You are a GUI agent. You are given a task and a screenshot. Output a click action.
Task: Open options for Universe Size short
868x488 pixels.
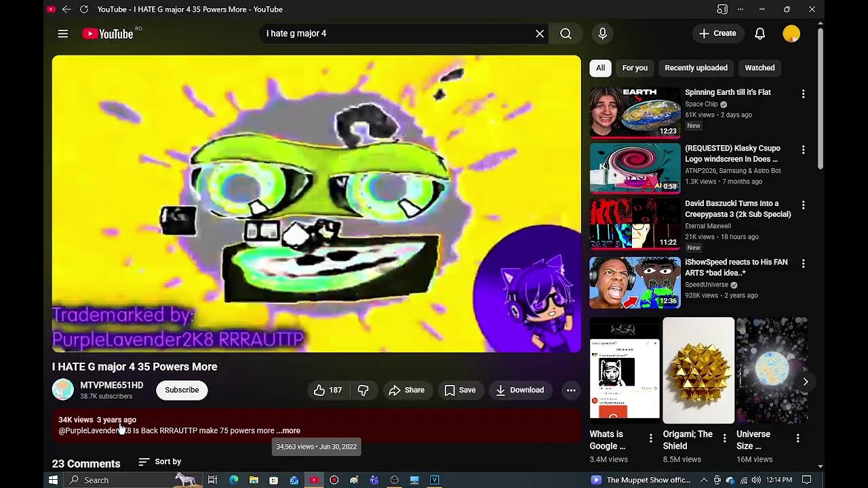point(797,439)
